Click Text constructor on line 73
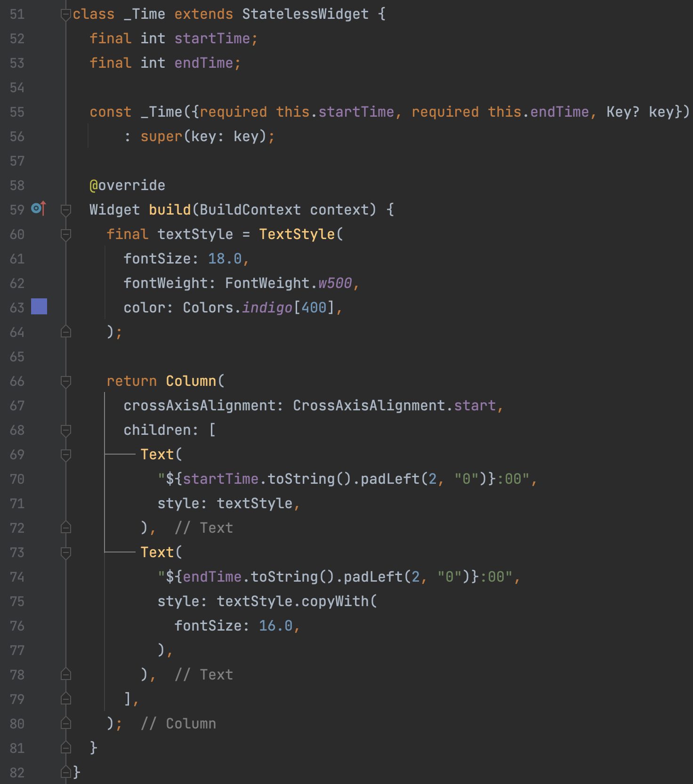Screen dimensions: 693x784 [157, 552]
